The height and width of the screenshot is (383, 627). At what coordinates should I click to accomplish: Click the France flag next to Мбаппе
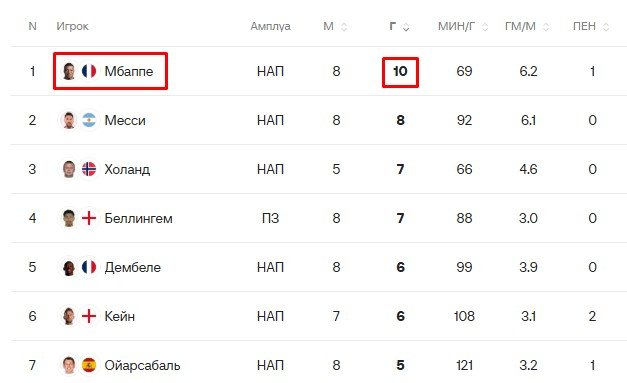89,71
